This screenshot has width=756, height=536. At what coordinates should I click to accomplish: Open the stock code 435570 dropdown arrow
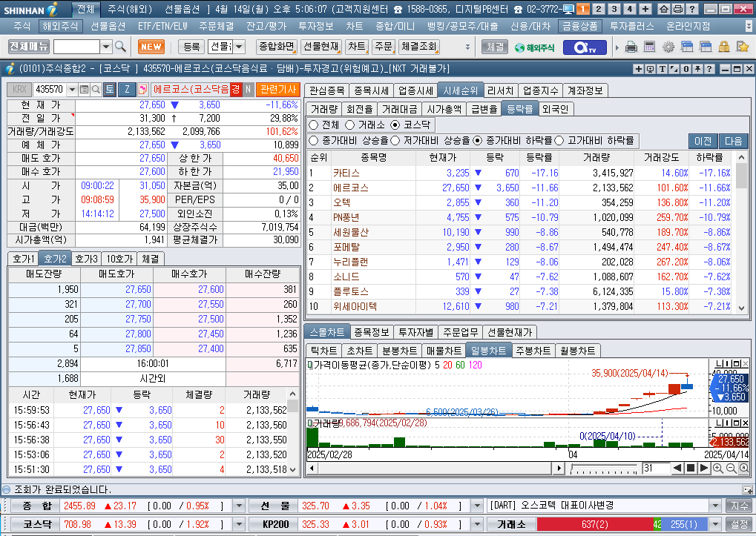tap(72, 89)
